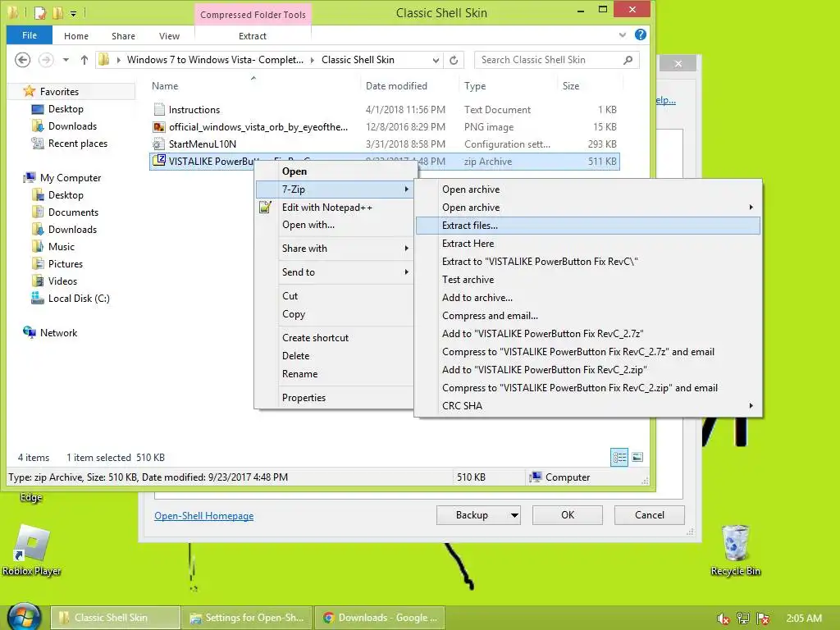This screenshot has width=840, height=630.
Task: Click Add to archive... entry
Action: pyautogui.click(x=588, y=297)
